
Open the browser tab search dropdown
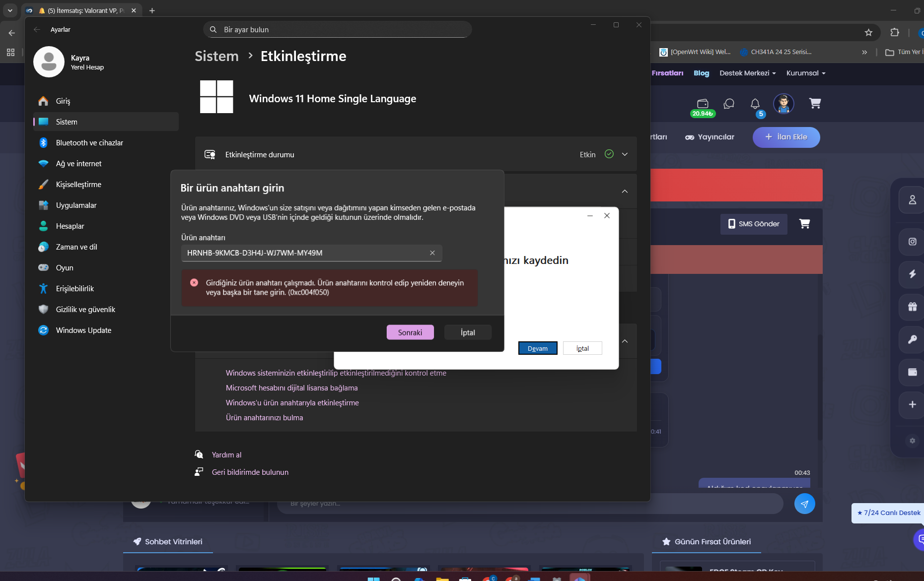10,10
